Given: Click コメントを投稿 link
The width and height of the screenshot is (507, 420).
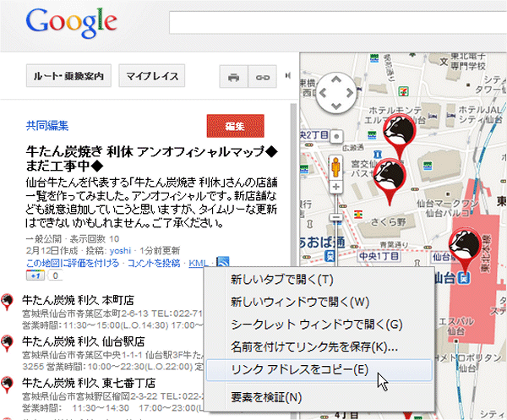Looking at the screenshot, I should pyautogui.click(x=154, y=263).
